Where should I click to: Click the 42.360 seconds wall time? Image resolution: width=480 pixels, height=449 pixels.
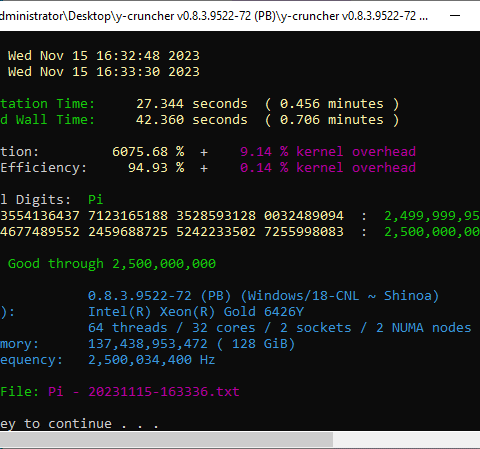(x=192, y=120)
